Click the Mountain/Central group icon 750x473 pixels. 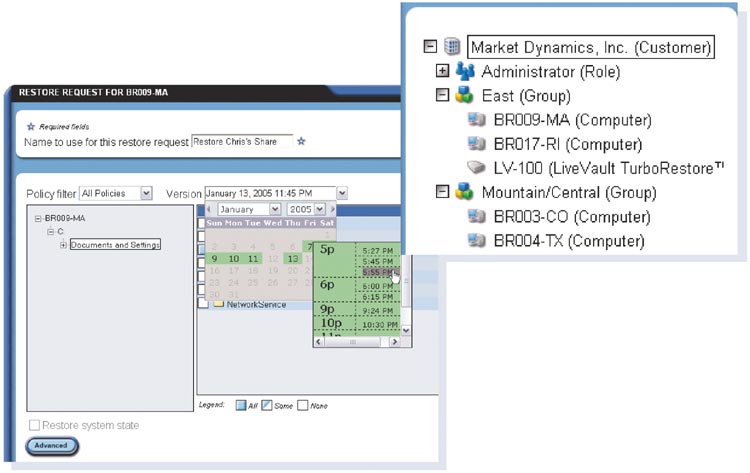click(x=465, y=192)
